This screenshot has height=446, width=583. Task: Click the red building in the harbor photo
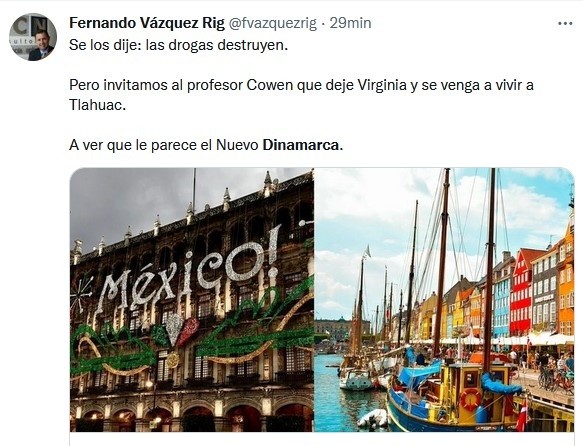[522, 294]
